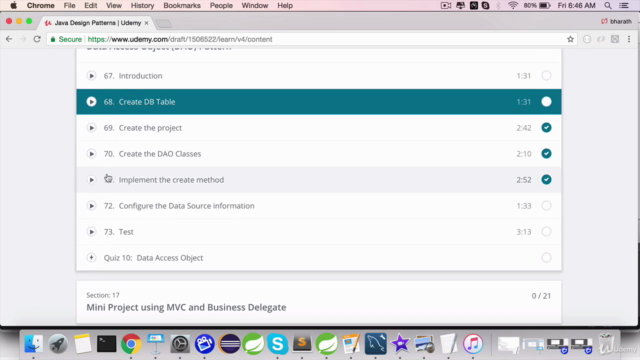Open the Help menu
The height and width of the screenshot is (360, 640).
click(x=285, y=6)
